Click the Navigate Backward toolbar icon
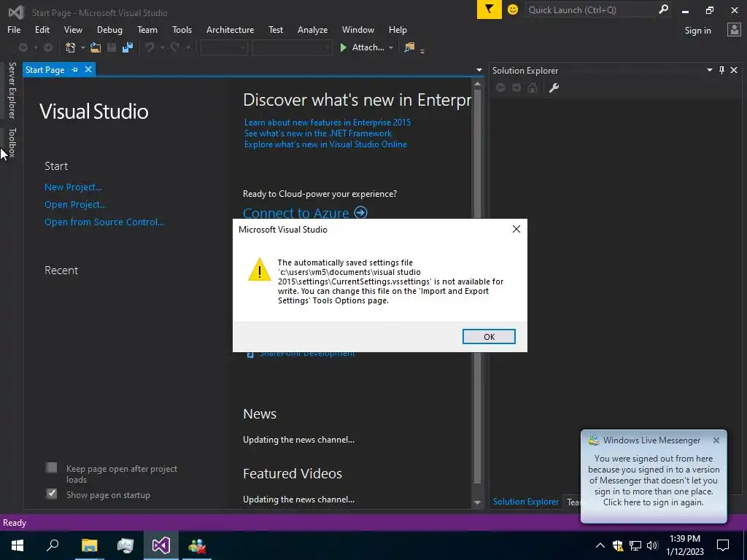 tap(23, 47)
